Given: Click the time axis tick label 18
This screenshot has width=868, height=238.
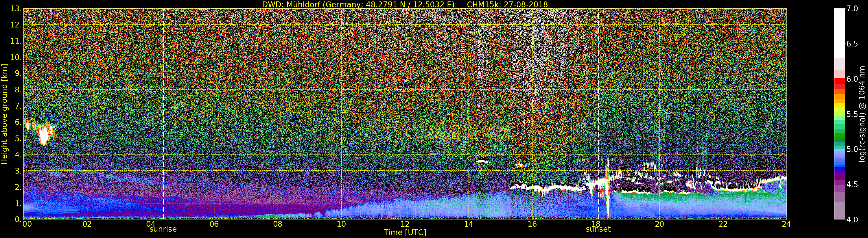Looking at the screenshot, I should click(x=596, y=224).
